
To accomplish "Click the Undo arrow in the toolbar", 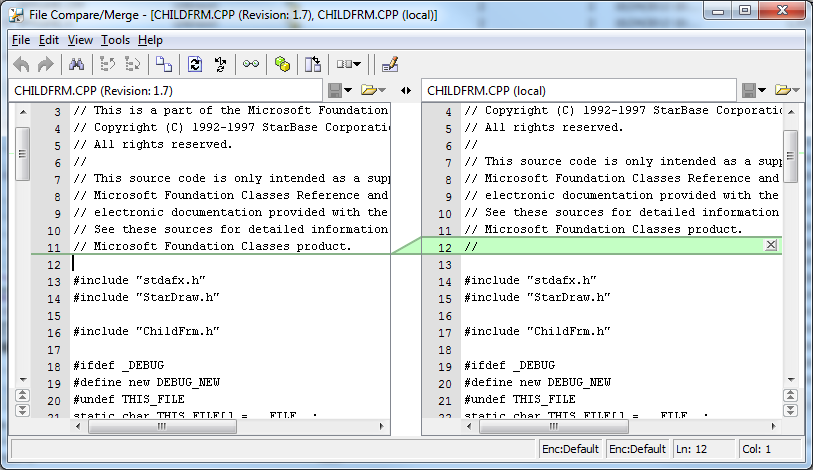I will pyautogui.click(x=21, y=64).
